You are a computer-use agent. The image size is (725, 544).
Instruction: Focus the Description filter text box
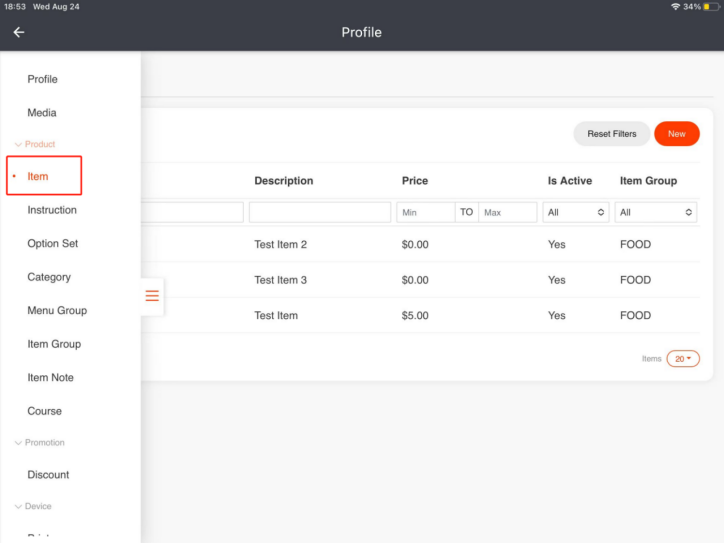319,213
